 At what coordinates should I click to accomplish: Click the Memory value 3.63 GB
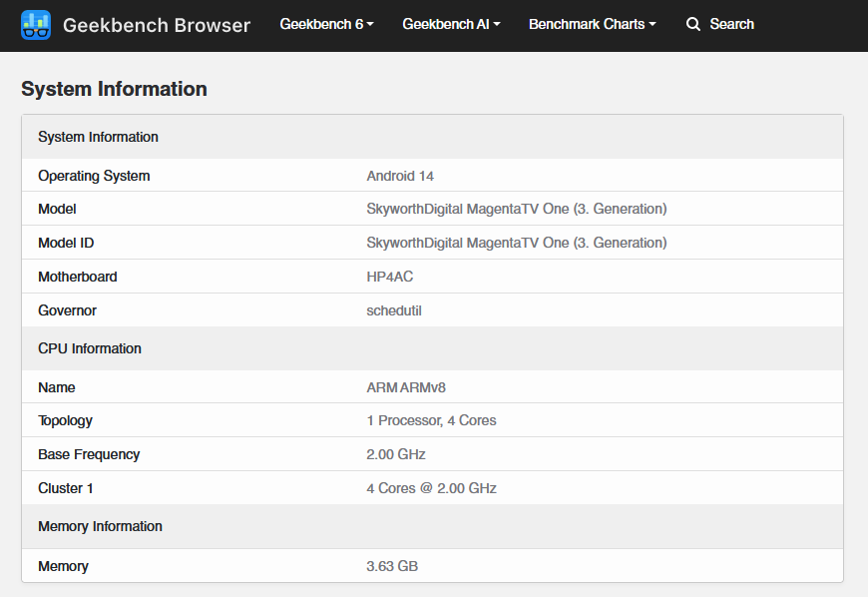(392, 566)
